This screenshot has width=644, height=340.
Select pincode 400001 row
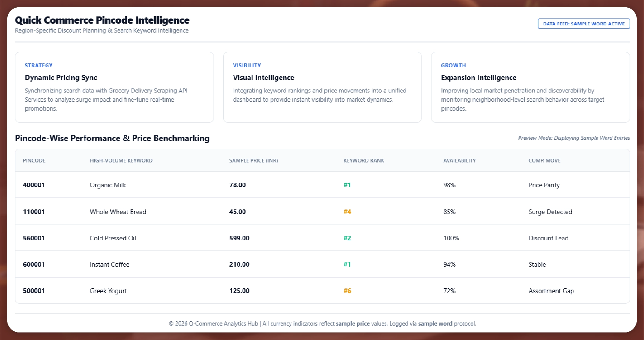[x=34, y=185]
